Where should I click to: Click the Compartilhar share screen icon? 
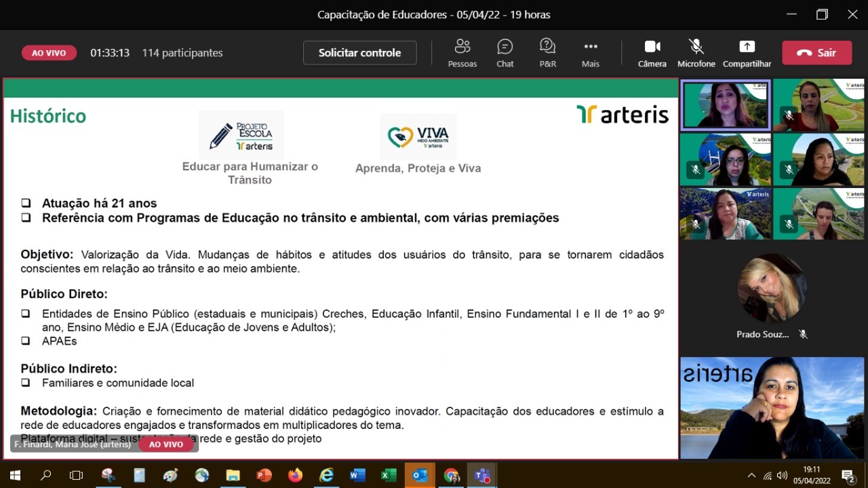(x=747, y=53)
